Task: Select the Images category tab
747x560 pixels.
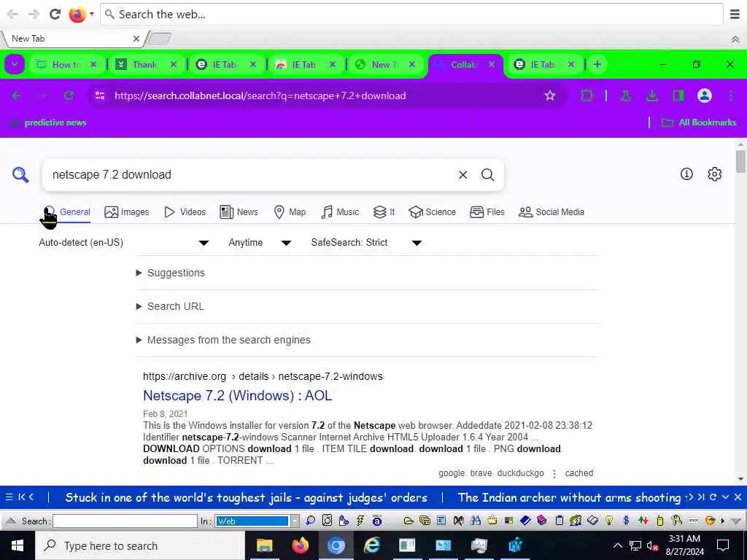Action: click(127, 212)
